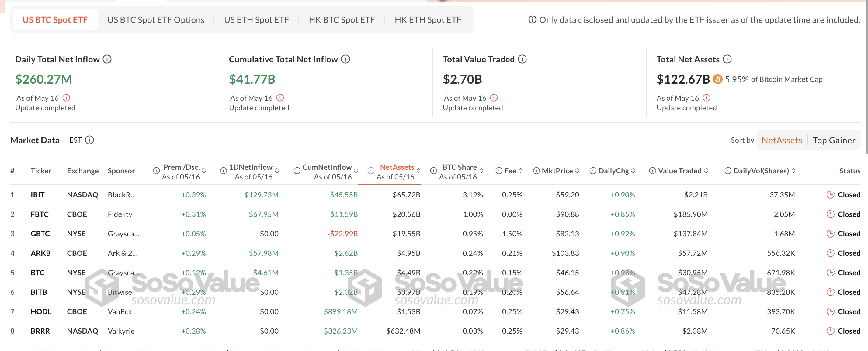Open the info icon beside Total Net Assets

727,59
